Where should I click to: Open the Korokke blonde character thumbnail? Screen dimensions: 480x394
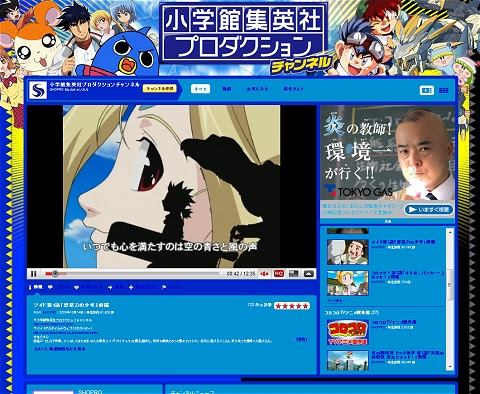point(348,283)
